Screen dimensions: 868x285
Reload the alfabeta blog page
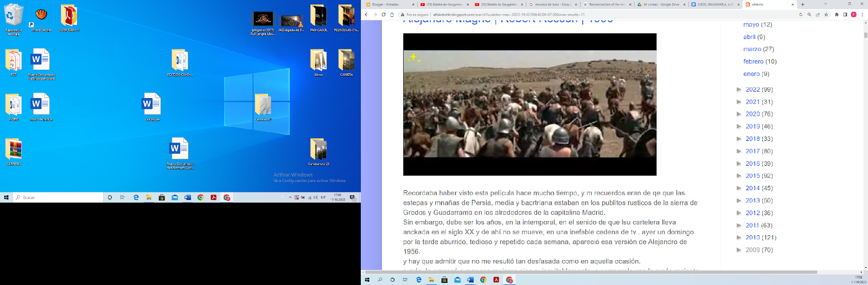click(384, 15)
